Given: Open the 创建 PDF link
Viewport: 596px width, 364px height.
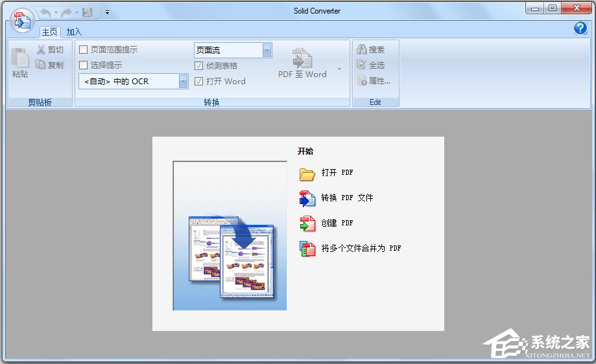Looking at the screenshot, I should click(337, 223).
